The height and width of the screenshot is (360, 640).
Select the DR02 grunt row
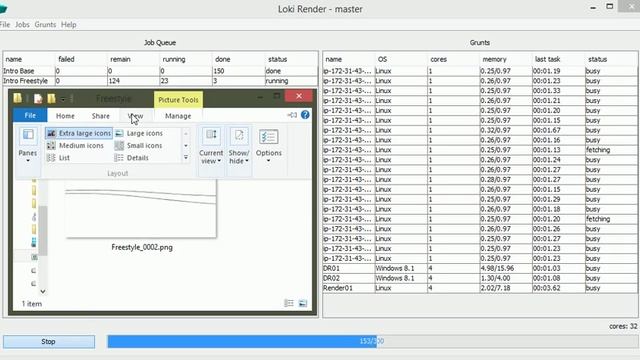(x=480, y=278)
